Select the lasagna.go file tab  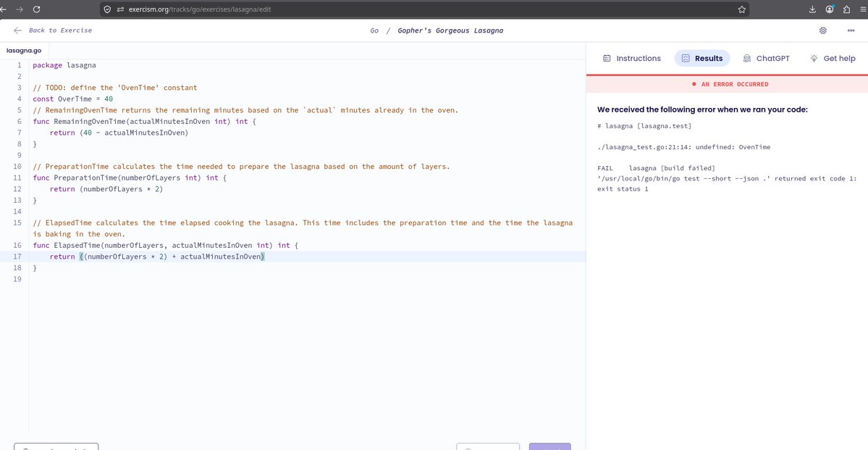(x=24, y=51)
